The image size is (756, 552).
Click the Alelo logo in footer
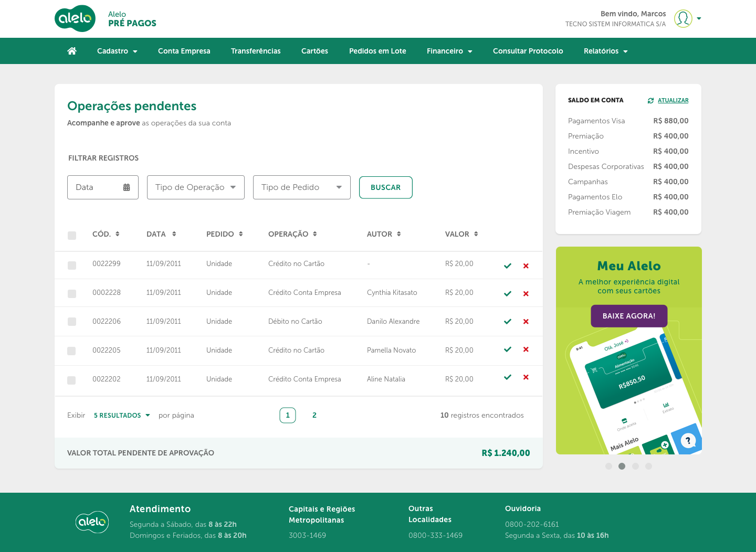[92, 522]
